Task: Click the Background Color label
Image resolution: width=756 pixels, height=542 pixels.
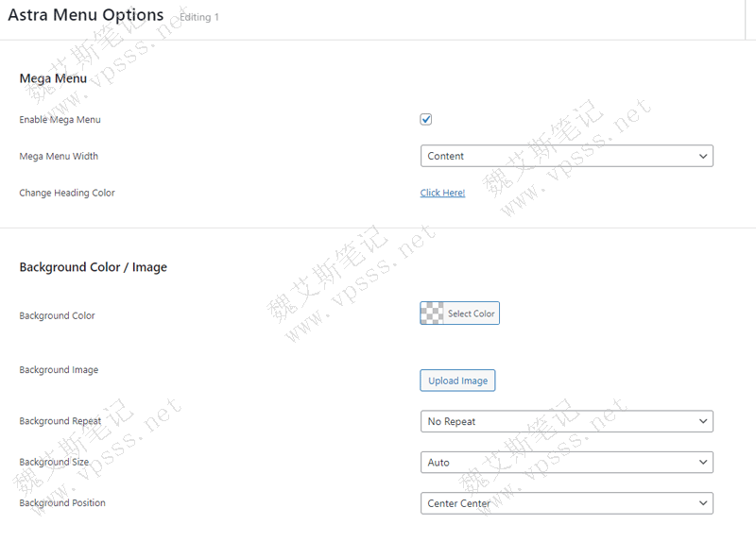Action: 57,315
